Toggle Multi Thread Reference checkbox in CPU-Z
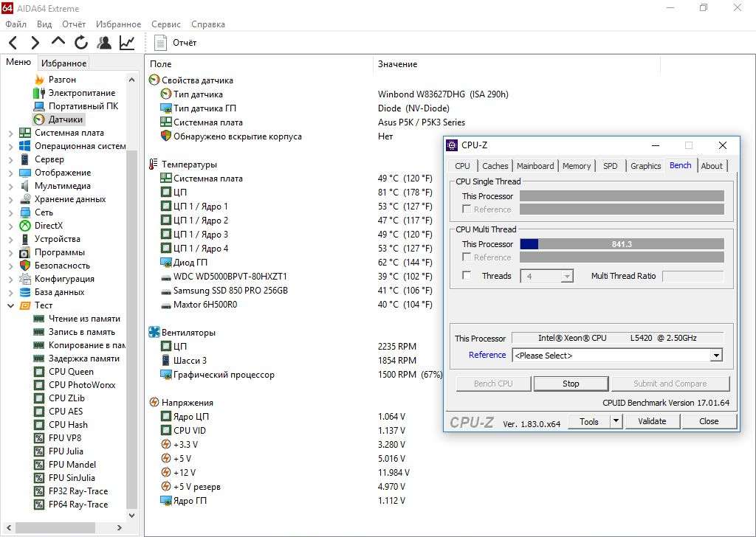 point(467,257)
